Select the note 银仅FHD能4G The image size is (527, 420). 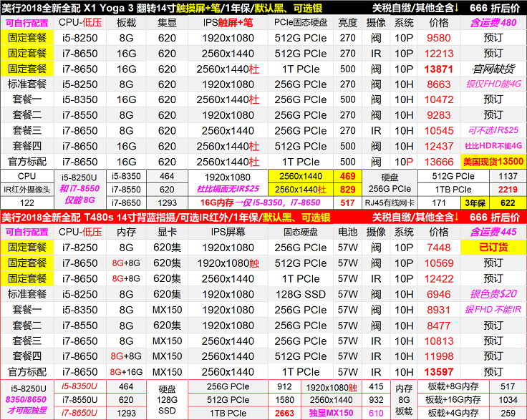pyautogui.click(x=493, y=84)
